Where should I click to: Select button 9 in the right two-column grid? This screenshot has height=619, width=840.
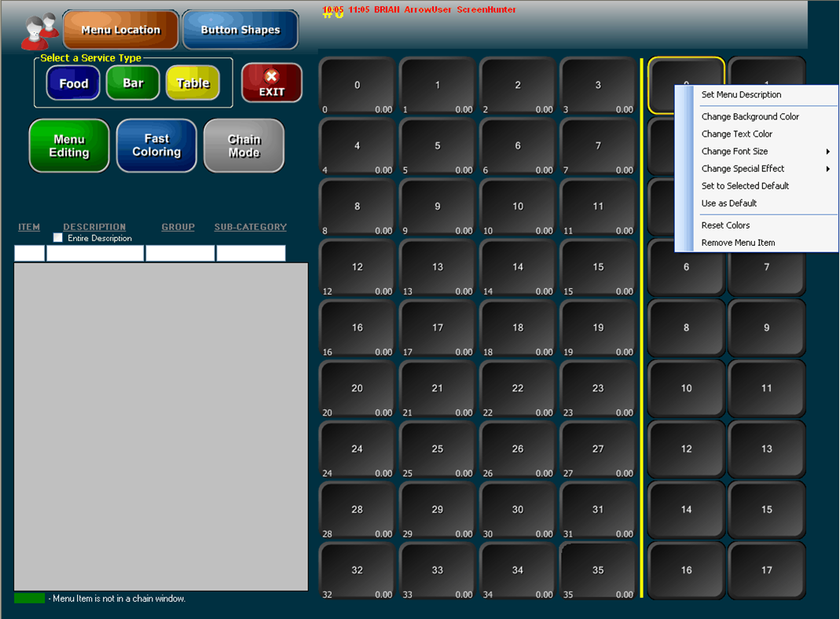(767, 328)
